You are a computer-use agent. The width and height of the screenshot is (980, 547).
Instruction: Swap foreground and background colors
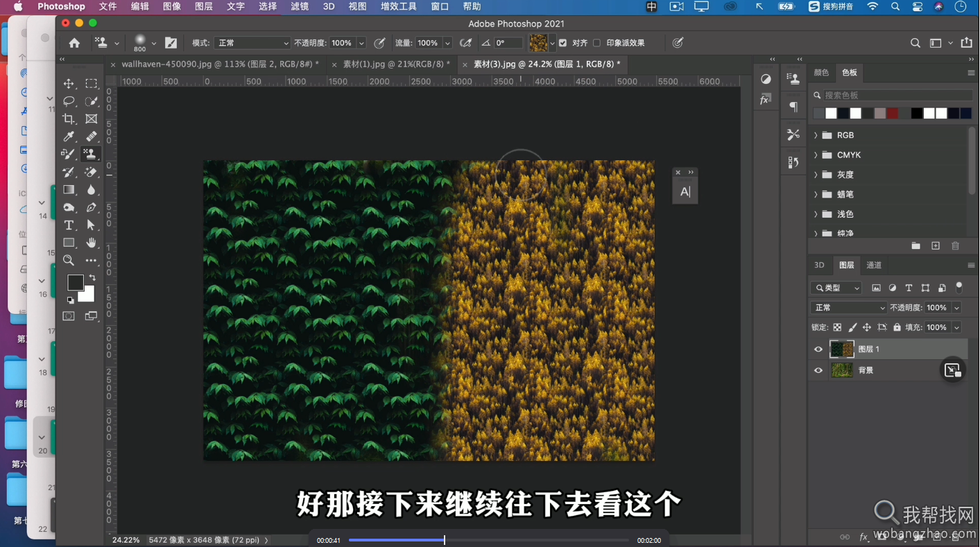(x=92, y=277)
